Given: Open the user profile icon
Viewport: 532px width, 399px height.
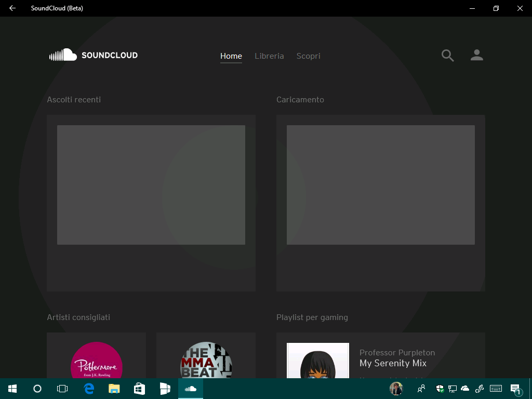Looking at the screenshot, I should tap(477, 55).
